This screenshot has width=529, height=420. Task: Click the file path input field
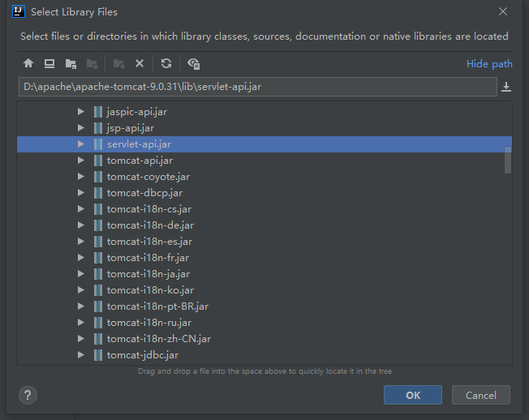(258, 87)
